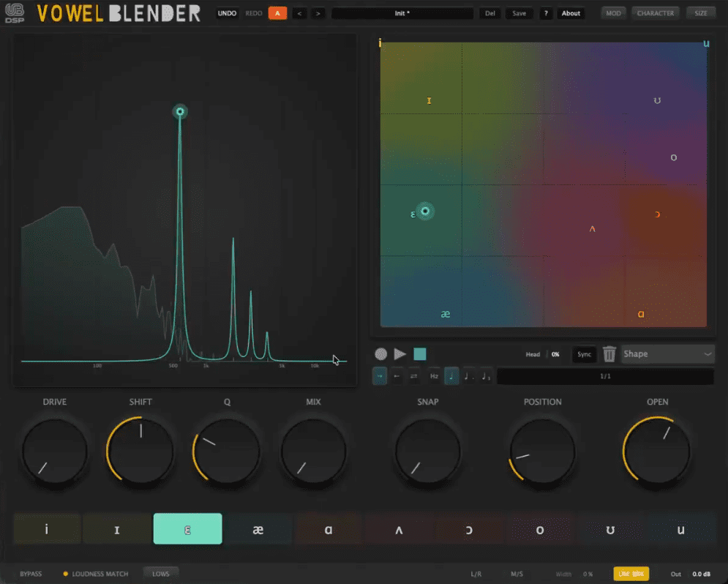The width and height of the screenshot is (728, 584).
Task: Toggle LOUDNESS MATCH option
Action: point(96,574)
